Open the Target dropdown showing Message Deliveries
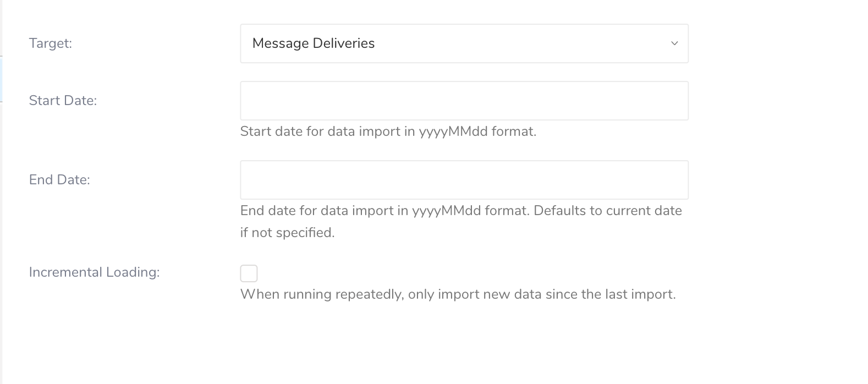Image resolution: width=868 pixels, height=384 pixels. point(464,43)
